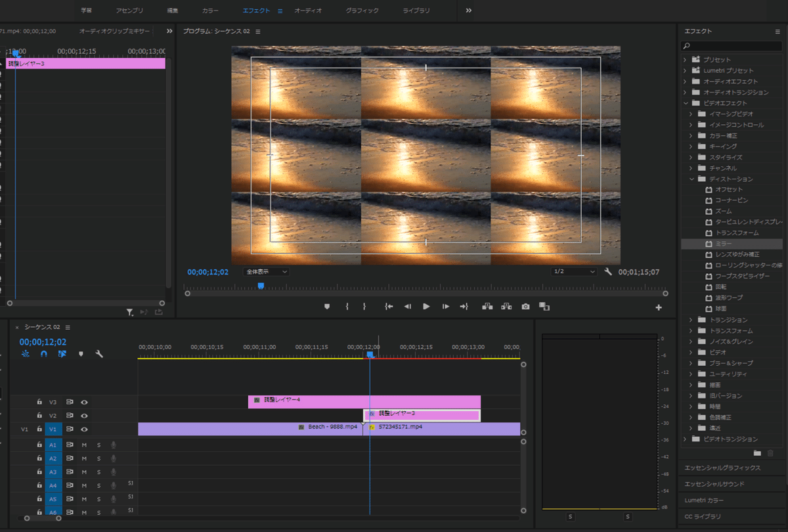Switch to the カラー workspace tab
The image size is (788, 532).
[210, 11]
